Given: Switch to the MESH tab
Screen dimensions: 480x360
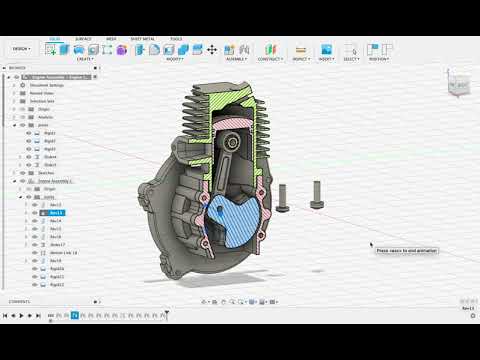Looking at the screenshot, I should (111, 39).
